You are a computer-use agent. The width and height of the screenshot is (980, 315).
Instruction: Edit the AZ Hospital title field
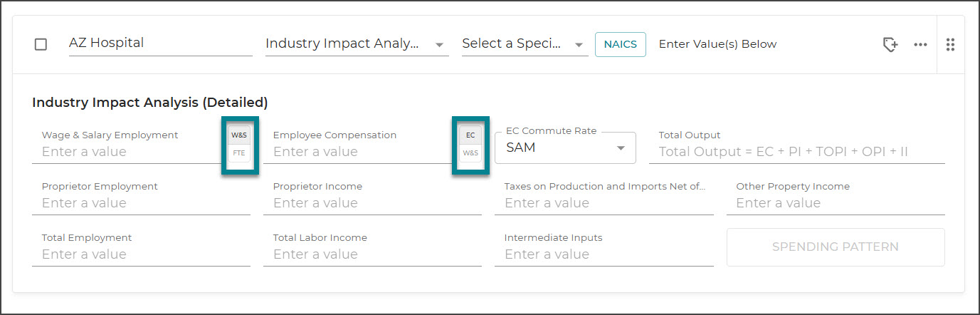[x=160, y=43]
